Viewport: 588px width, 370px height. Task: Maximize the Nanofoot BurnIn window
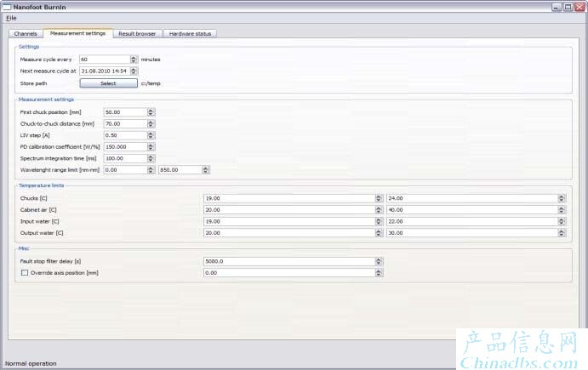tap(568, 7)
